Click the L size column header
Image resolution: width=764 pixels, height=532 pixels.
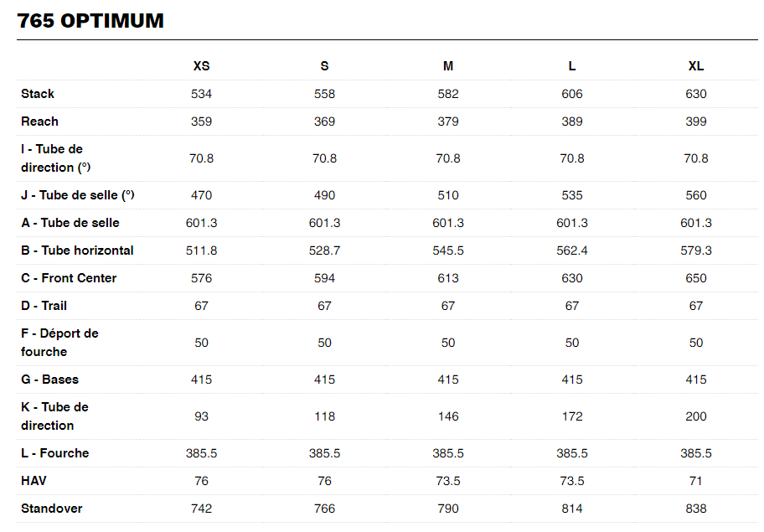572,66
